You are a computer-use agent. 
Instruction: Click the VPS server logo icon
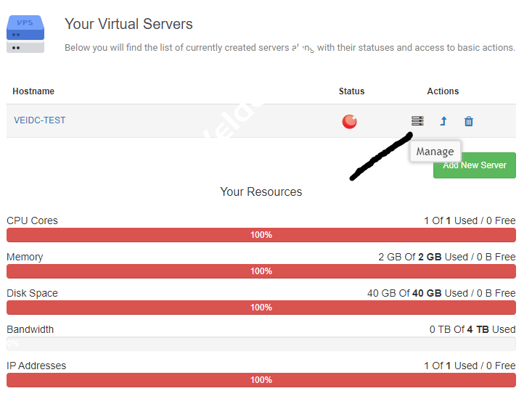pos(25,34)
